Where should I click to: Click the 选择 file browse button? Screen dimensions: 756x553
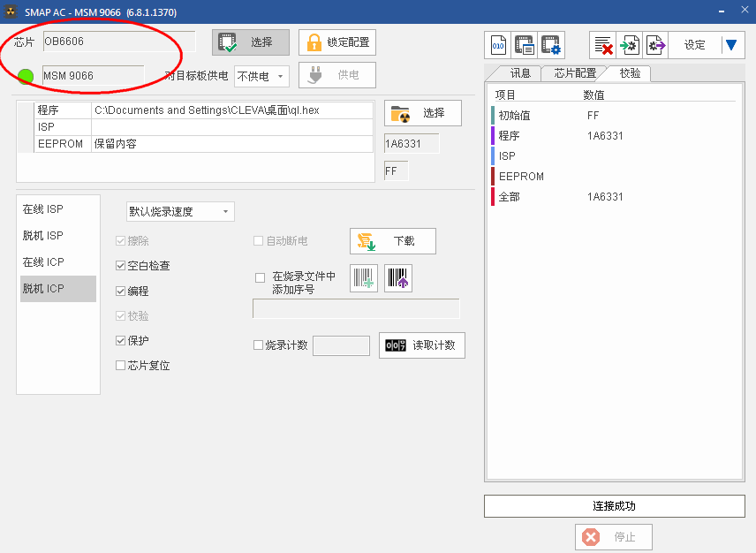(x=423, y=113)
